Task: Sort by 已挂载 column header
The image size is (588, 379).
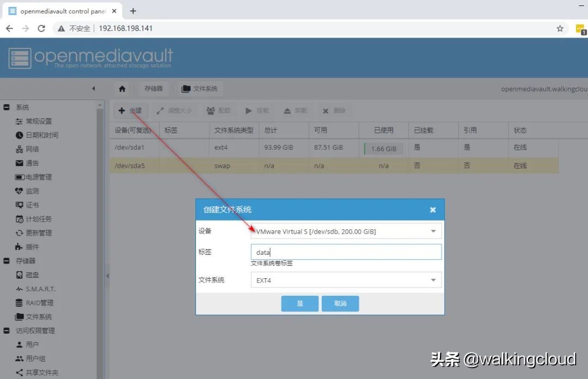Action: tap(433, 130)
